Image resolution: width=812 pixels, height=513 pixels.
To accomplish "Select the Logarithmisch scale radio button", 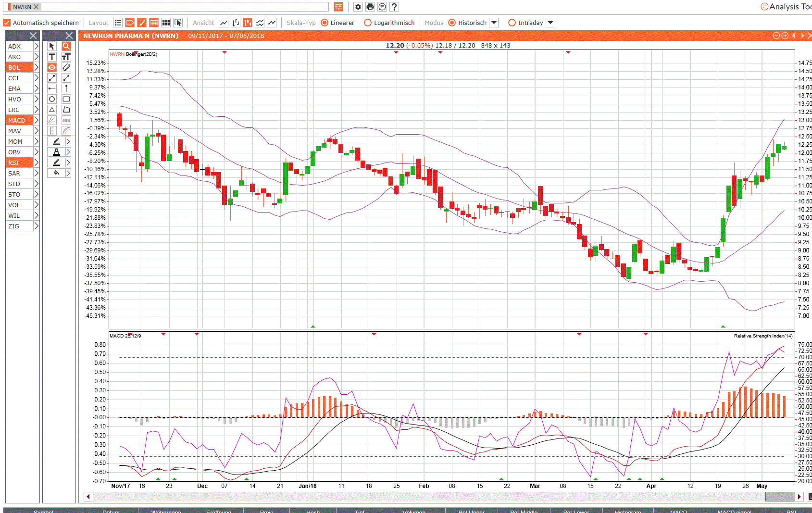I will coord(368,23).
